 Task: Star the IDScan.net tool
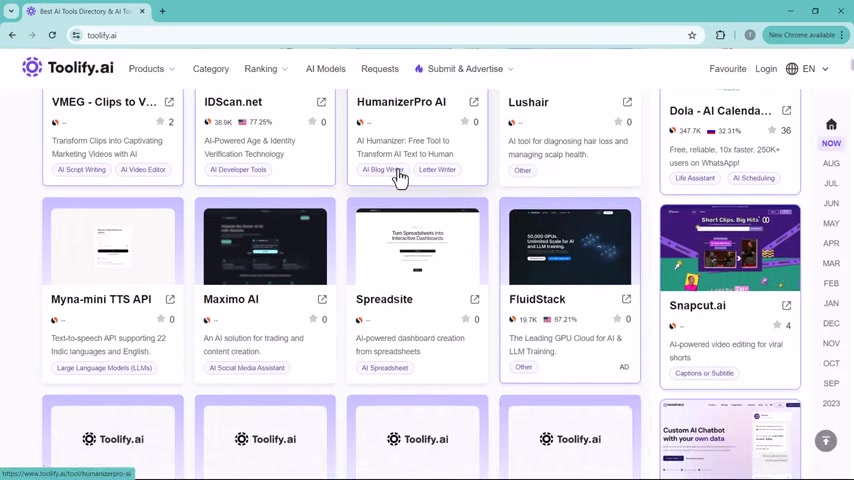(x=312, y=121)
